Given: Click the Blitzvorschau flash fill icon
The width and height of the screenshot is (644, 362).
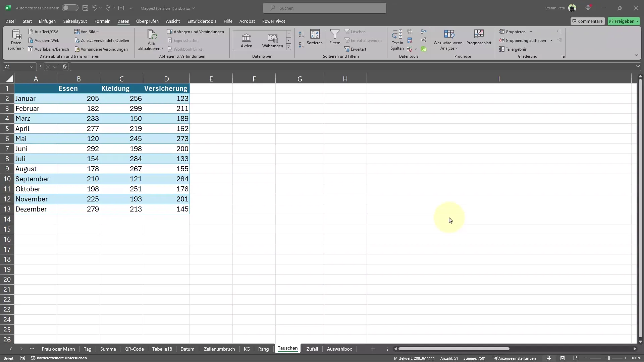Looking at the screenshot, I should click(410, 32).
